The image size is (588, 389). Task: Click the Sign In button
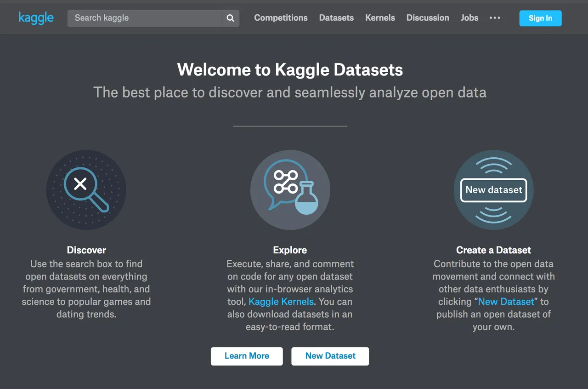540,18
